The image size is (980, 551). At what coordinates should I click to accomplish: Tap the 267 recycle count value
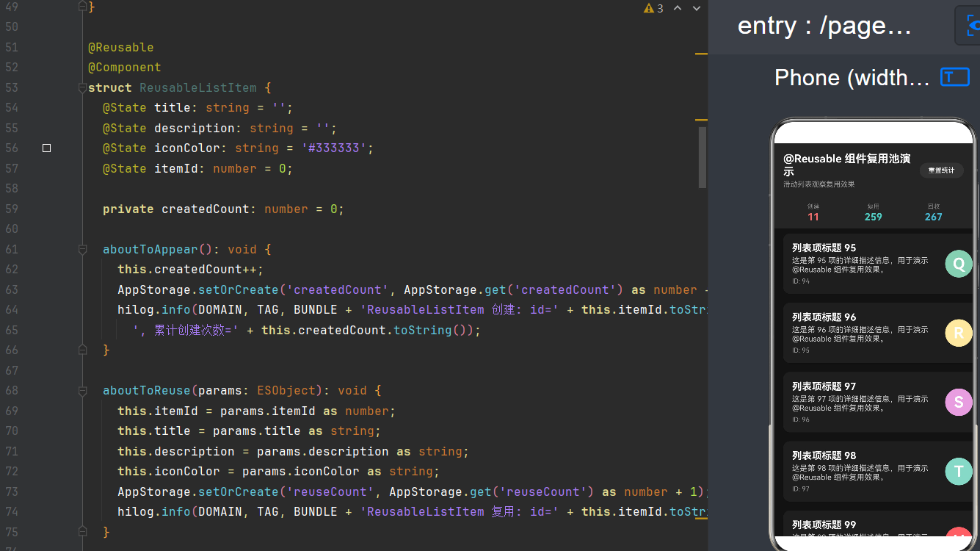(x=934, y=217)
